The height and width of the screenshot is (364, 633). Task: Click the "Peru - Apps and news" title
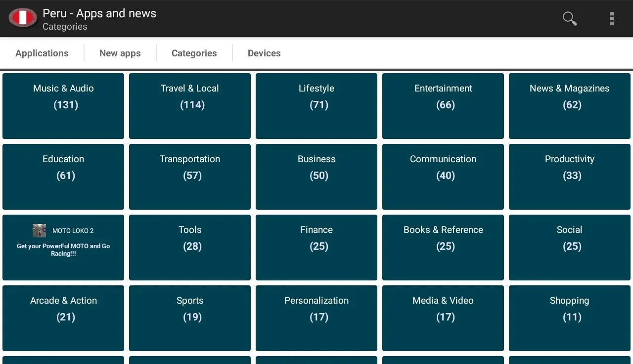pyautogui.click(x=99, y=13)
